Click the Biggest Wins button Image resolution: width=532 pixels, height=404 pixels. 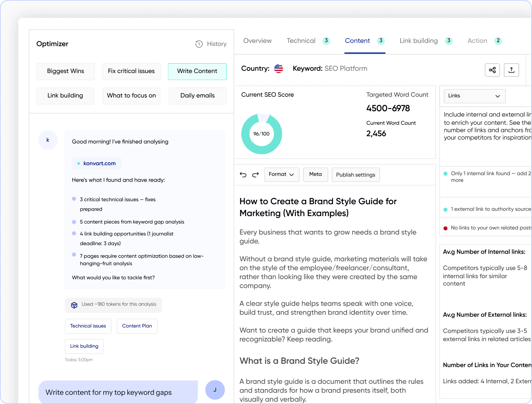pos(66,71)
